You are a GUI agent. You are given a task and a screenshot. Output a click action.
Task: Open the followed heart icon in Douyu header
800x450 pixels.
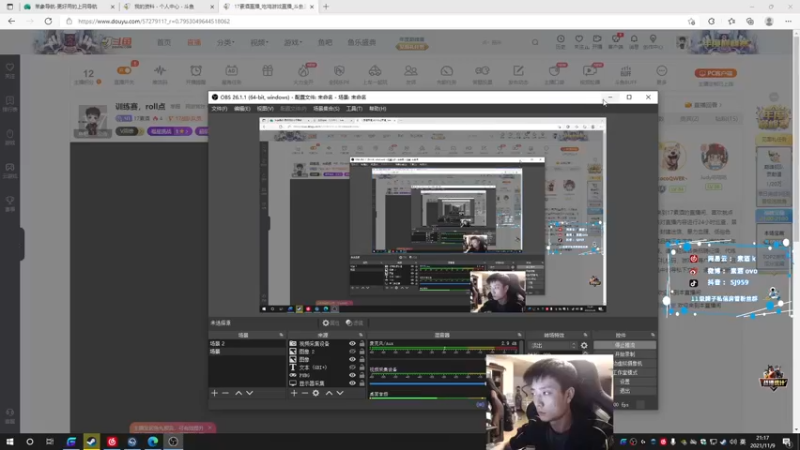pyautogui.click(x=579, y=39)
